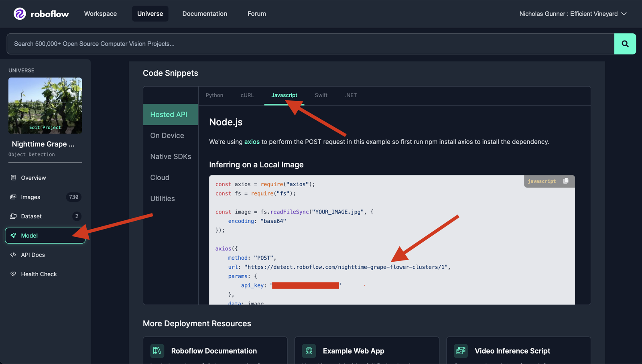Select the Native SDKs deployment option
The width and height of the screenshot is (642, 364).
171,157
